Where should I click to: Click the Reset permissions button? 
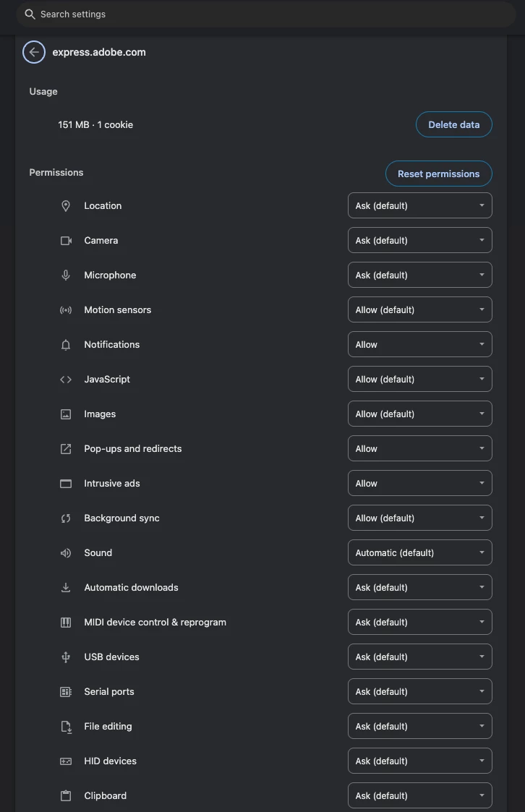pyautogui.click(x=438, y=174)
